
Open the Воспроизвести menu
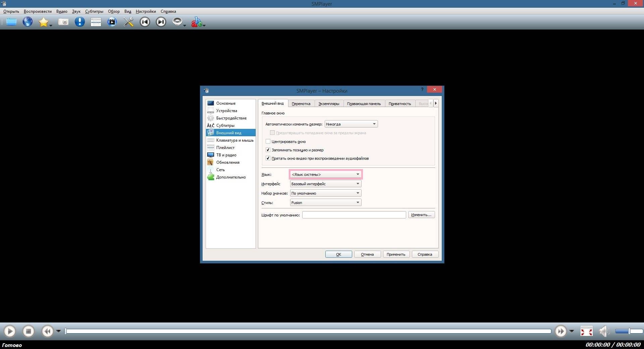click(x=38, y=11)
